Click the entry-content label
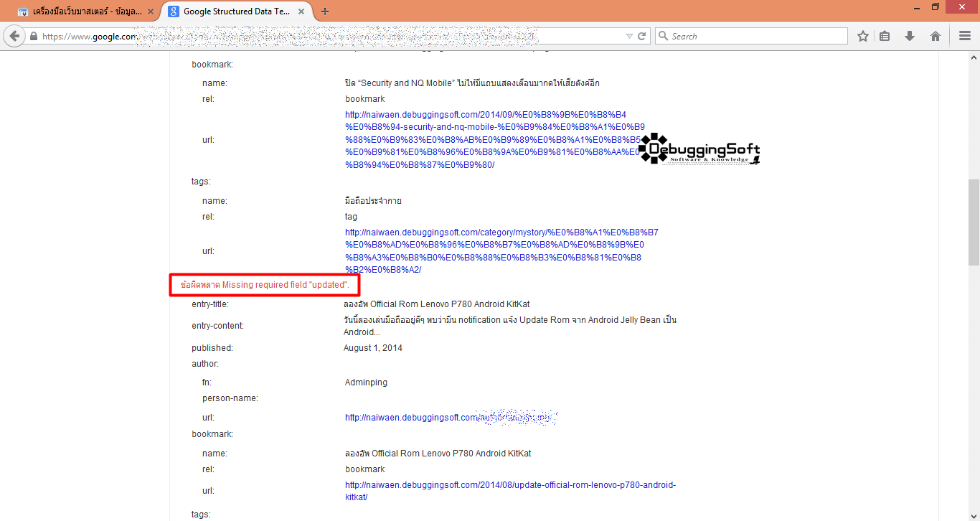The image size is (980, 521). click(x=217, y=326)
